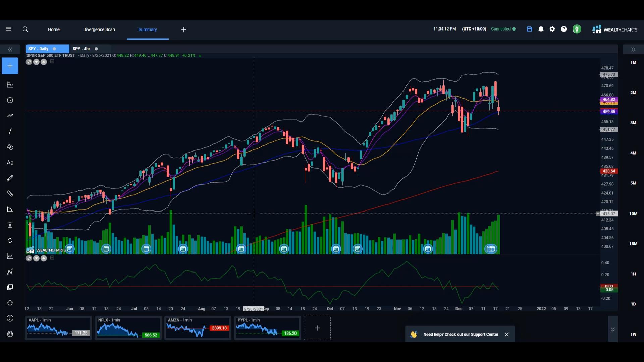
Task: Maximize the price chart pane
Action: click(29, 62)
